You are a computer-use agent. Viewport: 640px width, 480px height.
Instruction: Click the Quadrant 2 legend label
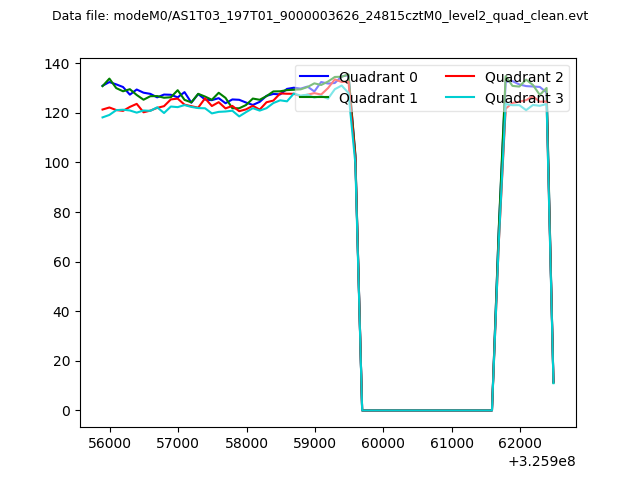pyautogui.click(x=524, y=77)
